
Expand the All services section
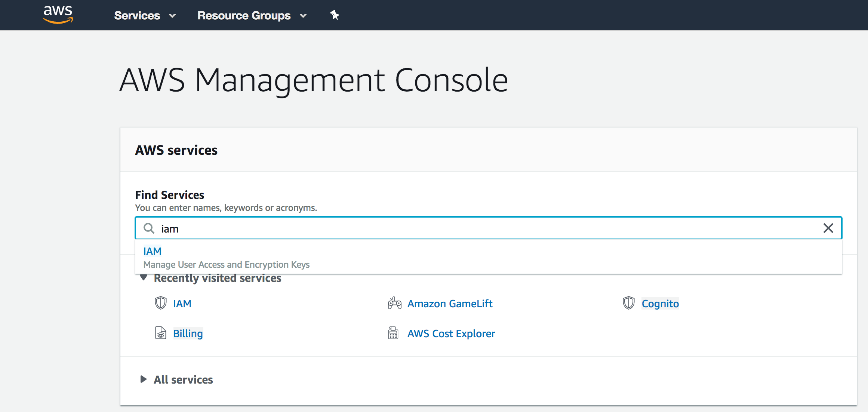pyautogui.click(x=144, y=379)
